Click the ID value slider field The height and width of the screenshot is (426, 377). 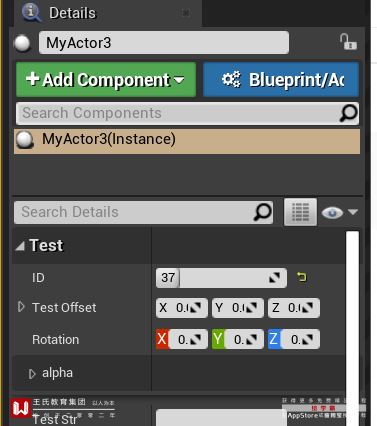pos(221,278)
